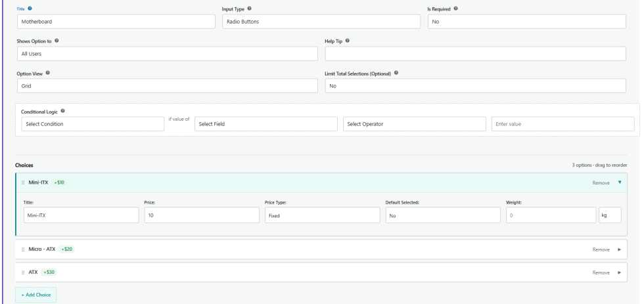Click the Micro - ATX choice header title
The image size is (644, 304).
[x=42, y=249]
